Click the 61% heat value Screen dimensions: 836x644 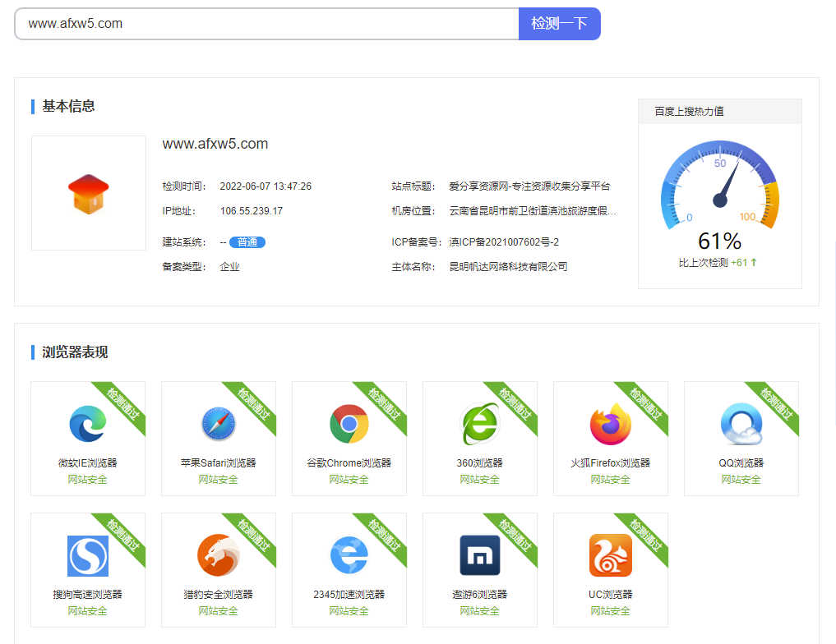point(720,241)
